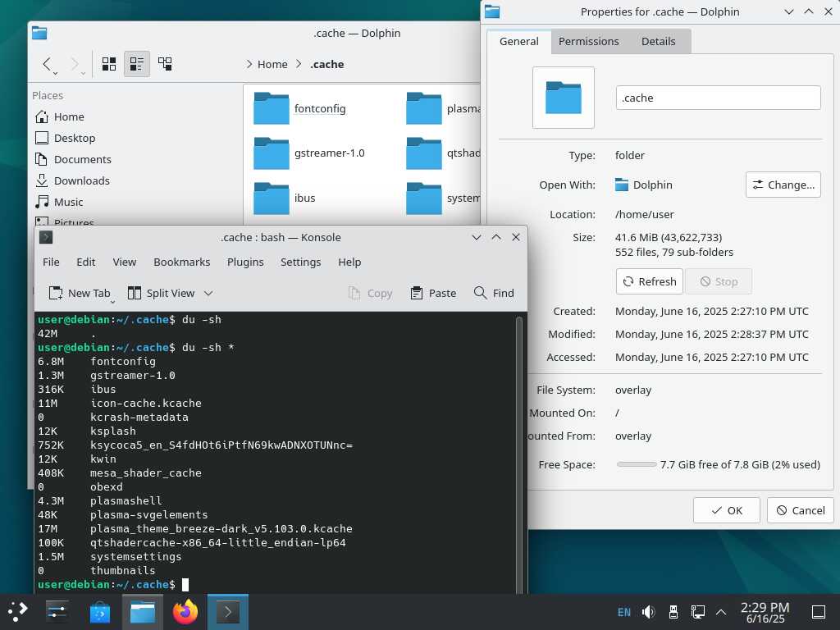This screenshot has height=630, width=840.
Task: Go back in Dolphin navigation
Action: point(47,64)
